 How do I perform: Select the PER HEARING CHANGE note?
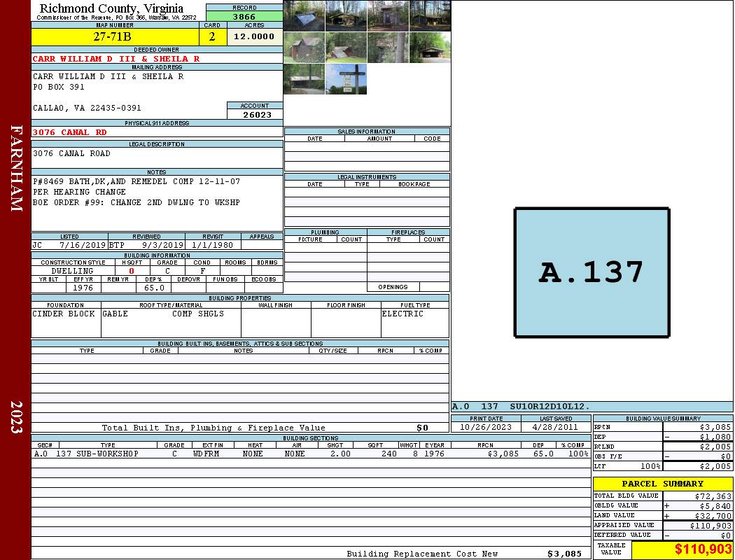(x=79, y=192)
